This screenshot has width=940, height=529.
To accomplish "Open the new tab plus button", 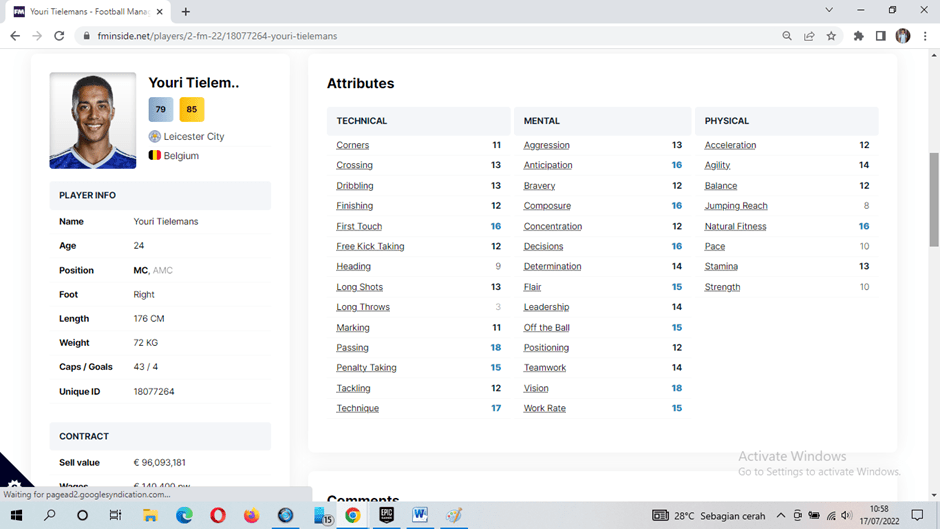I will 186,11.
